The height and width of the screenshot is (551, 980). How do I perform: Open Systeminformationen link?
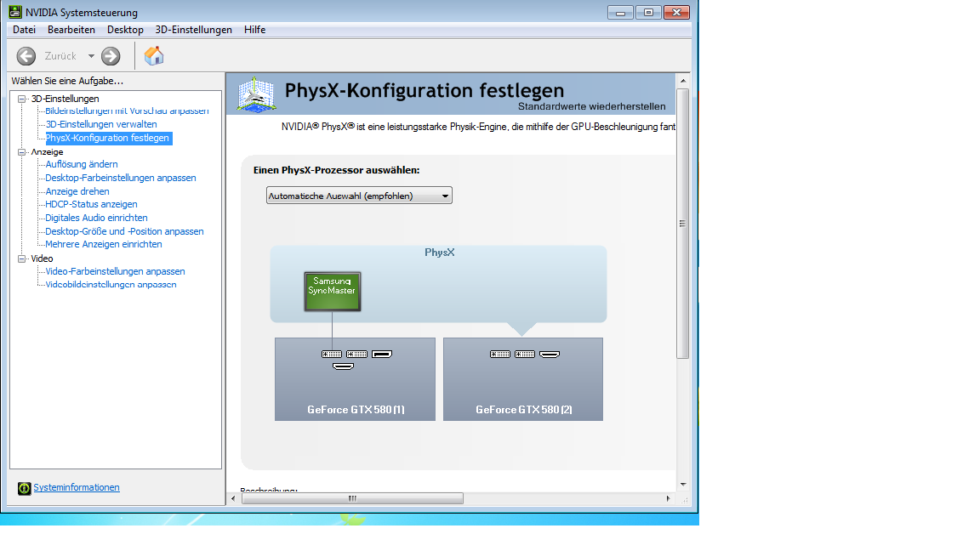77,487
